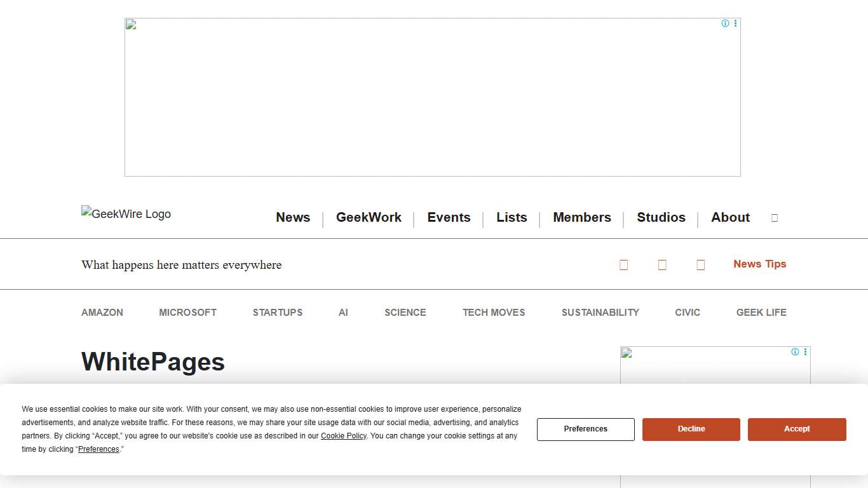Decline non-essential cookies

pos(691,429)
